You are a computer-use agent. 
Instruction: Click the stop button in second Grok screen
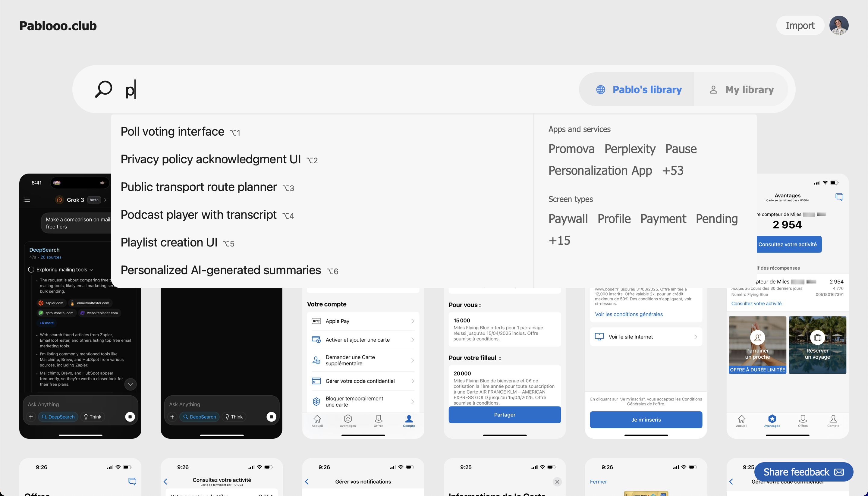272,417
